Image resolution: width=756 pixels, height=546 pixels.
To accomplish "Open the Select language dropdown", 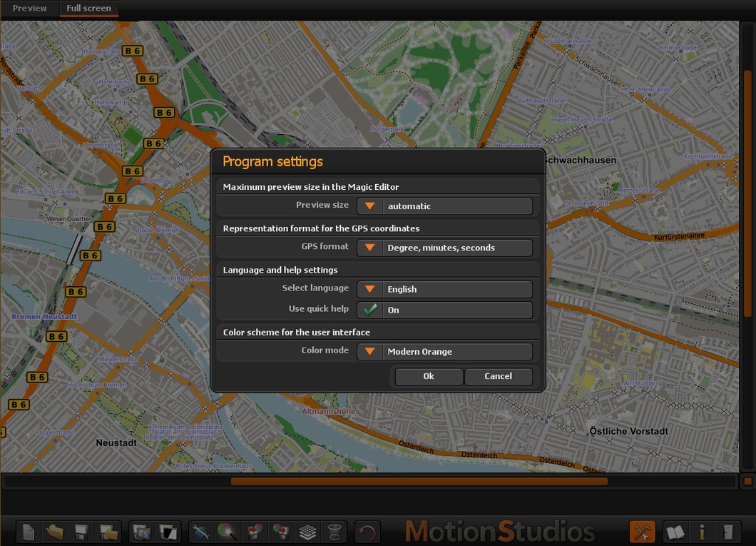I will pos(369,289).
